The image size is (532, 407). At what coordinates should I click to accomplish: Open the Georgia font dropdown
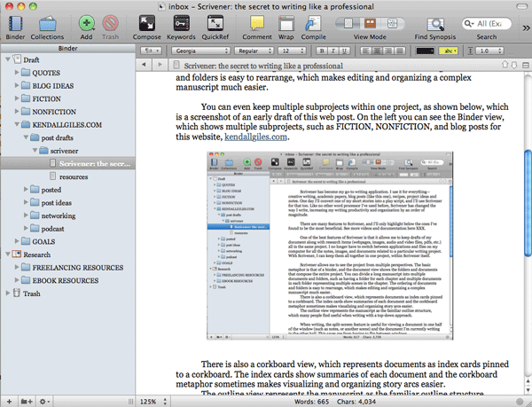200,51
